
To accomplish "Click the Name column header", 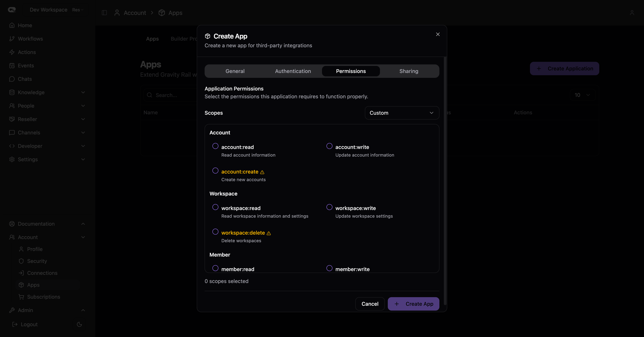I will click(151, 112).
